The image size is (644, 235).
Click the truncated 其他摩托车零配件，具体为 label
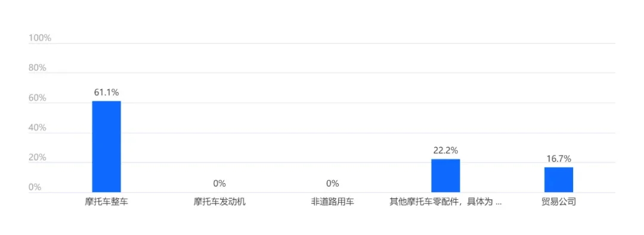(x=445, y=202)
